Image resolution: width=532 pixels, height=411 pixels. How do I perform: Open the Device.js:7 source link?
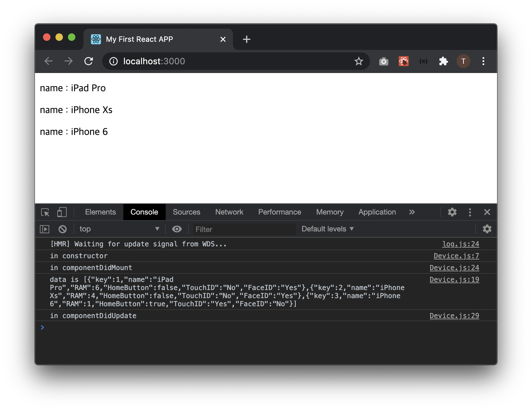tap(456, 256)
